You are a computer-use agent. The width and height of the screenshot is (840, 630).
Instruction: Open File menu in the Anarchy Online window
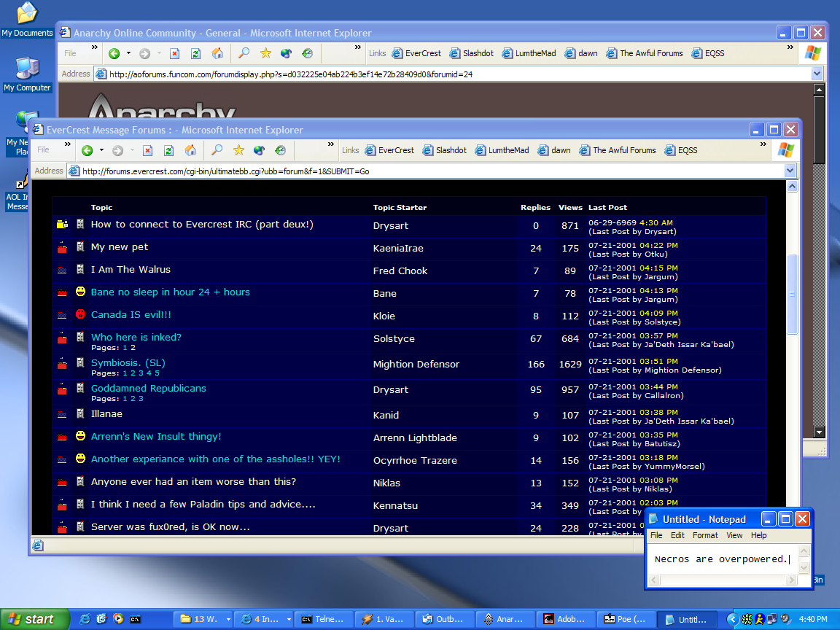pos(70,53)
